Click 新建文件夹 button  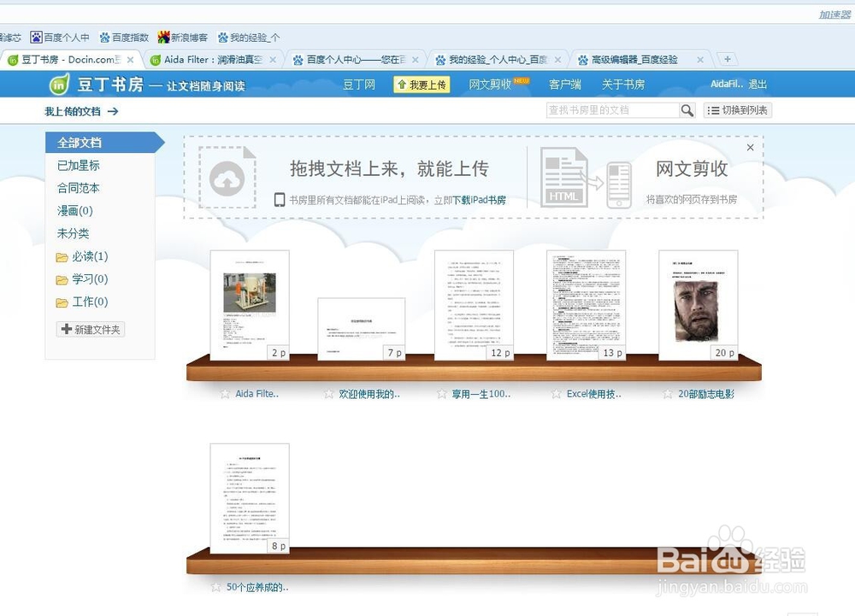[91, 330]
